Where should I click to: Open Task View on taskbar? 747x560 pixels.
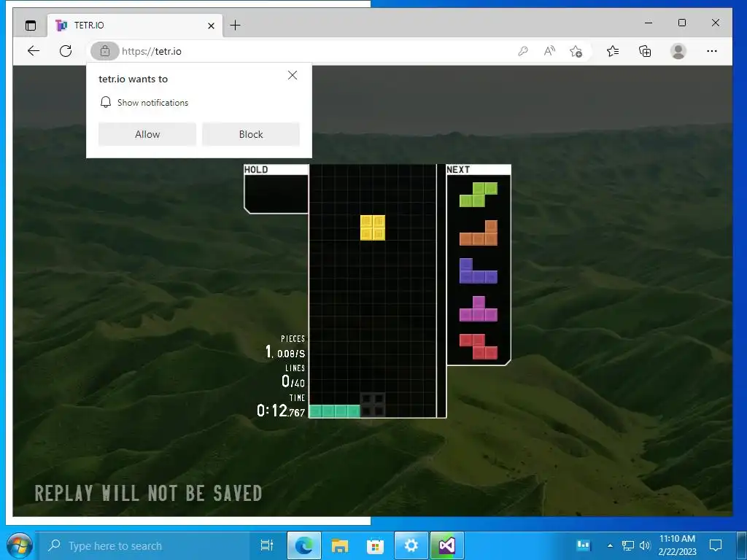tap(267, 545)
